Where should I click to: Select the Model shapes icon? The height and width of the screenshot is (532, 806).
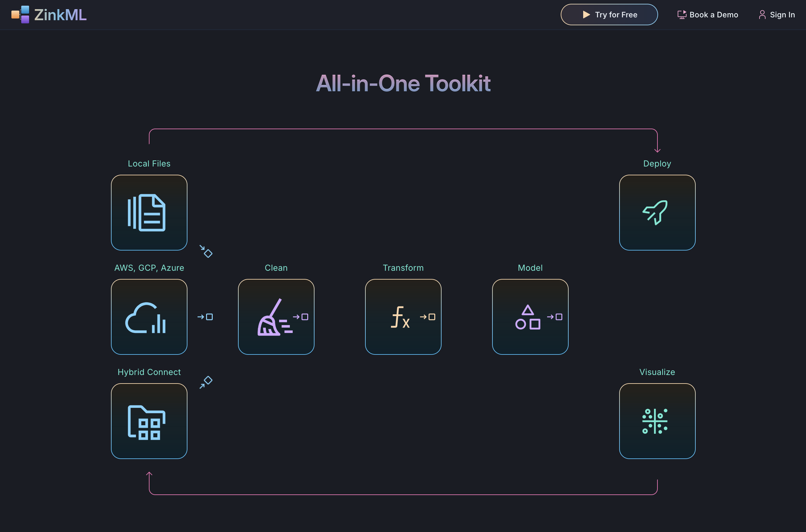528,317
